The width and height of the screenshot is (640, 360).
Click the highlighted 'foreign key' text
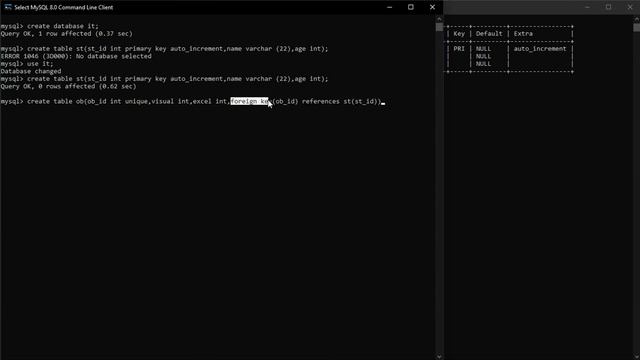[249, 101]
